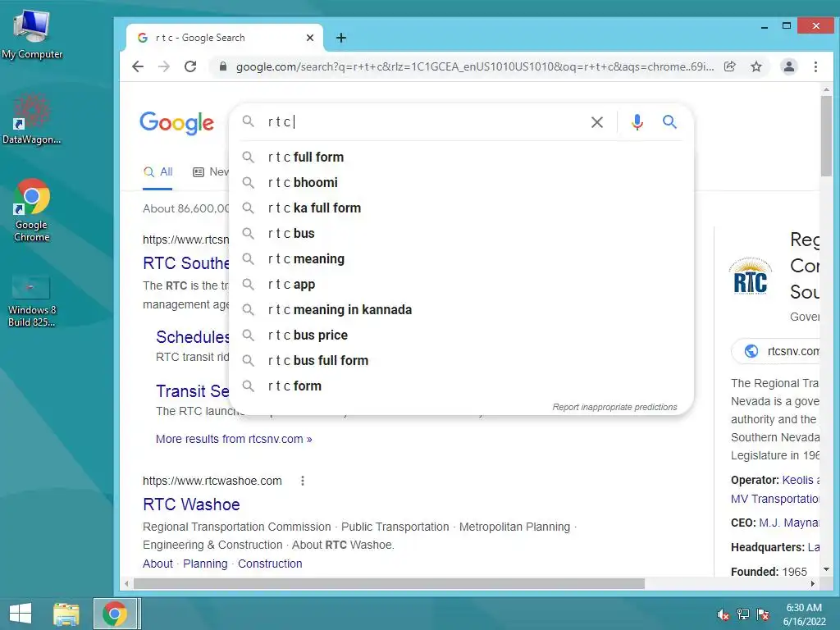Click the Chrome taskbar button

(115, 614)
